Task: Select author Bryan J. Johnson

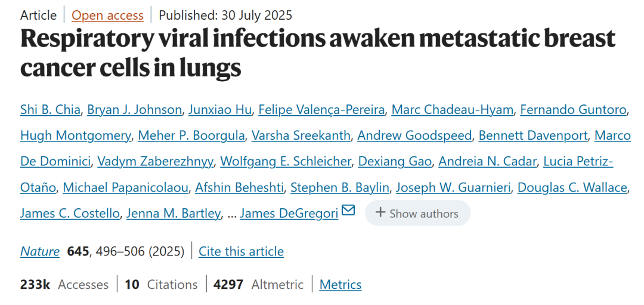Action: click(x=134, y=110)
